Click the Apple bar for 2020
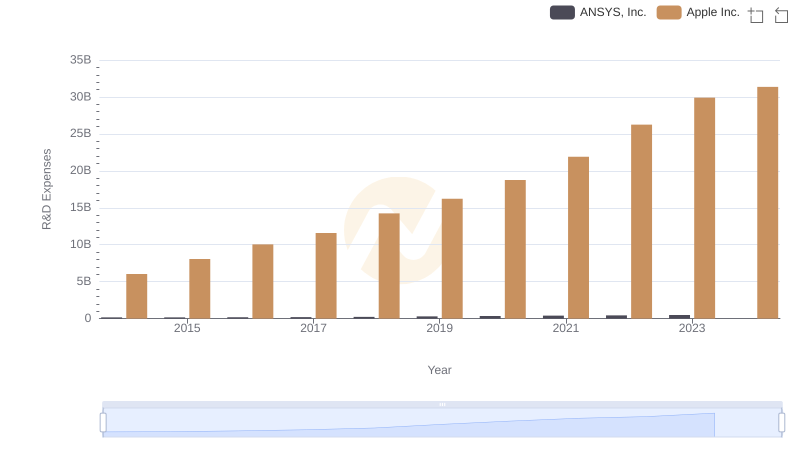The height and width of the screenshot is (461, 800). point(515,249)
